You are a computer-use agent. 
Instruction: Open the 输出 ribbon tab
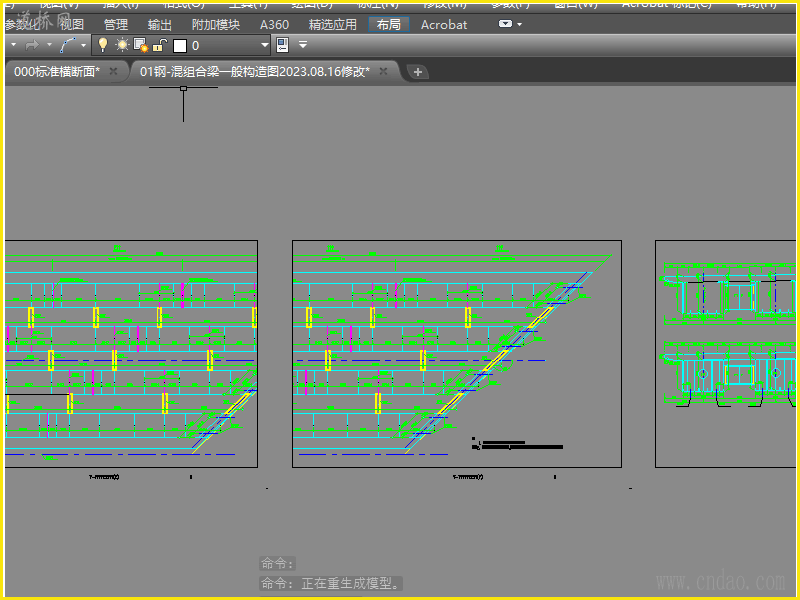(x=160, y=24)
